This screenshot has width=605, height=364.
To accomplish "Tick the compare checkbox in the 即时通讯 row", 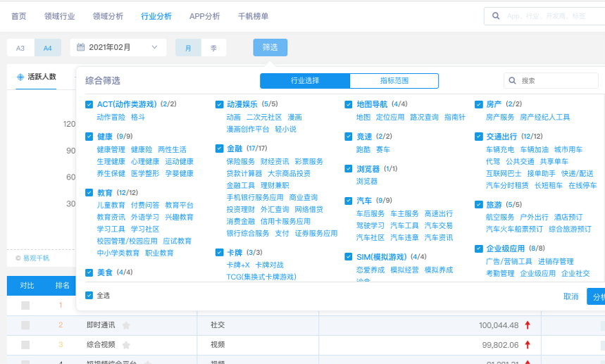I will coord(25,325).
